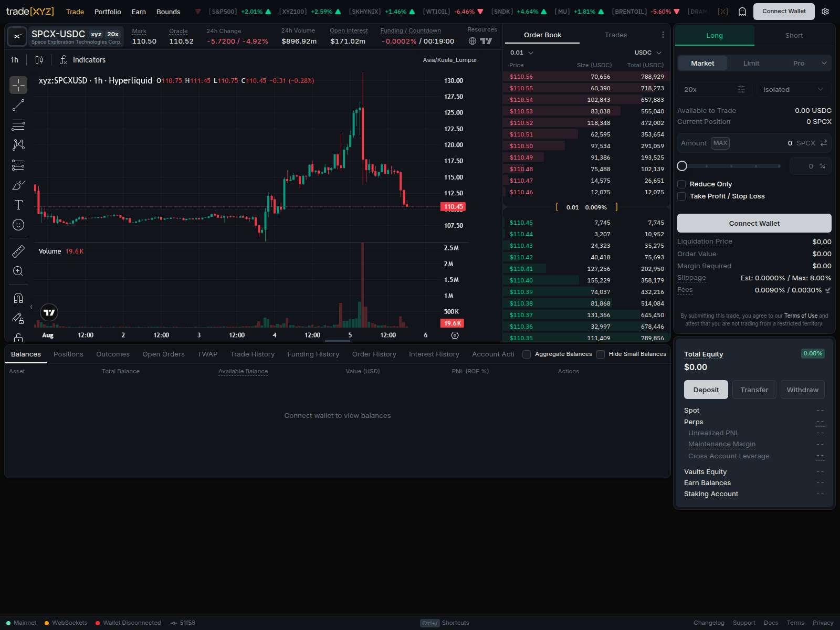Collapse the drawing toolbar arrow
Image resolution: width=840 pixels, height=630 pixels.
tap(31, 307)
